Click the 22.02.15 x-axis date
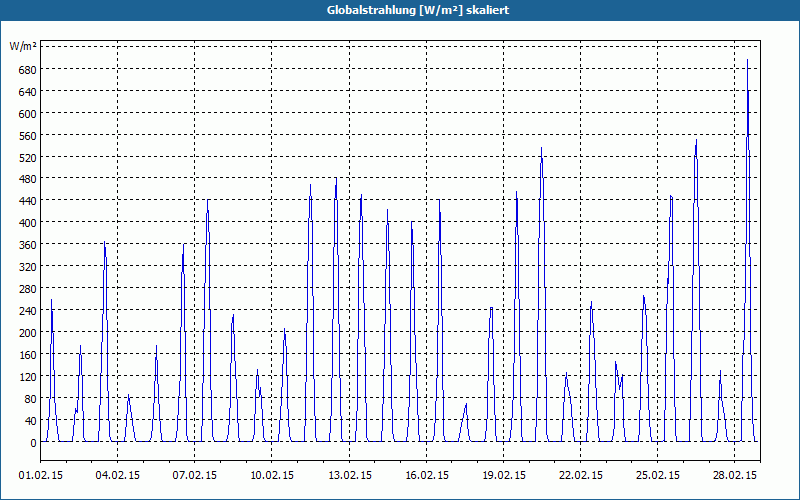Viewport: 800px width, 500px height. coord(581,475)
